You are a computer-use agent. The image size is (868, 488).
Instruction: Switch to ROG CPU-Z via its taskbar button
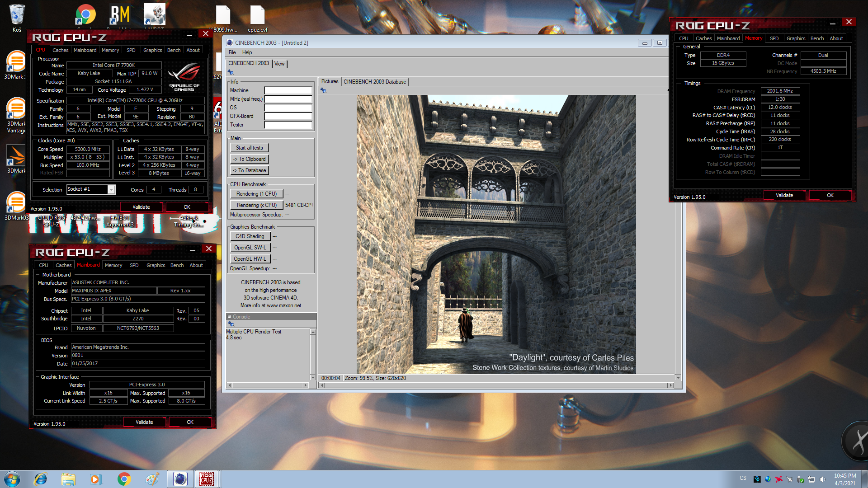point(207,479)
